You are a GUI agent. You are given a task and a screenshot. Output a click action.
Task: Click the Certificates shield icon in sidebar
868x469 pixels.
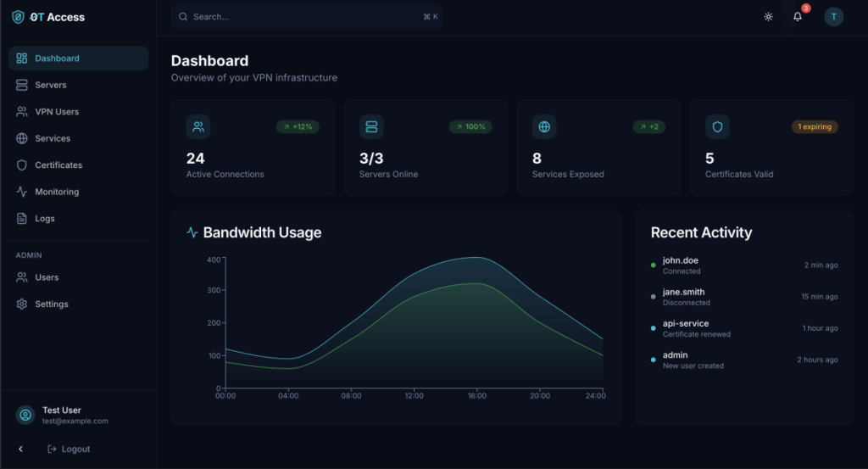[22, 165]
